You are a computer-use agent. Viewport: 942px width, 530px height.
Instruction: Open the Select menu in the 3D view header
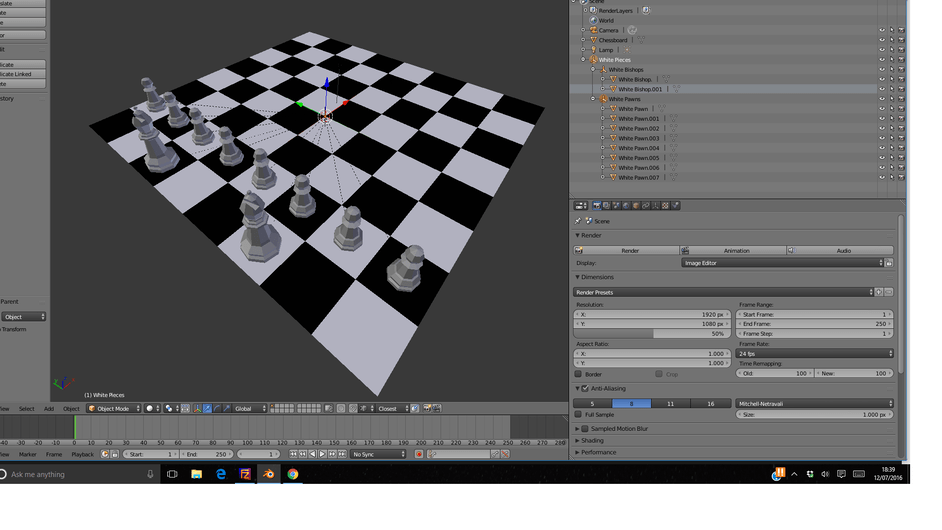[x=27, y=408]
